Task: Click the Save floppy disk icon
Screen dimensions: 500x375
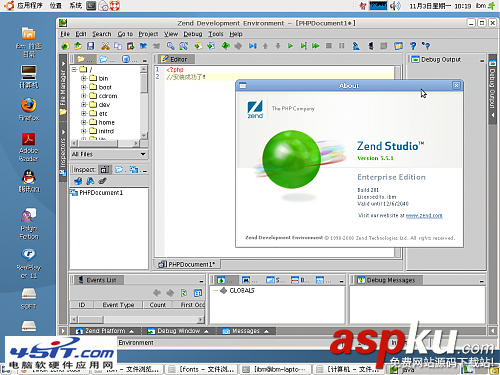Action: 90,46
